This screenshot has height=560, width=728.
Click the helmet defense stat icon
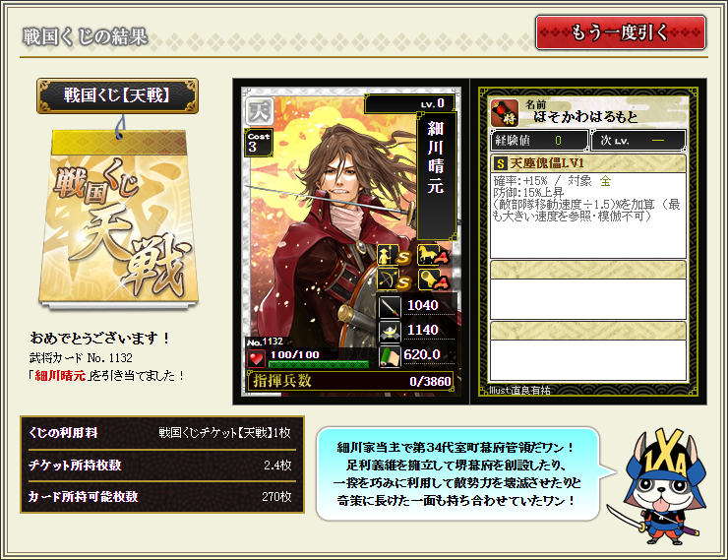click(x=390, y=331)
